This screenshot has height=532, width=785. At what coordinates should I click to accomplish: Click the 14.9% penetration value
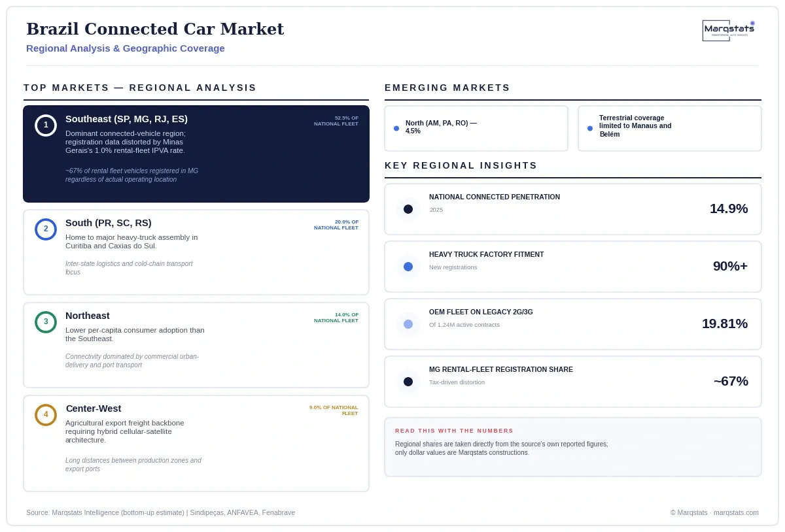point(729,208)
